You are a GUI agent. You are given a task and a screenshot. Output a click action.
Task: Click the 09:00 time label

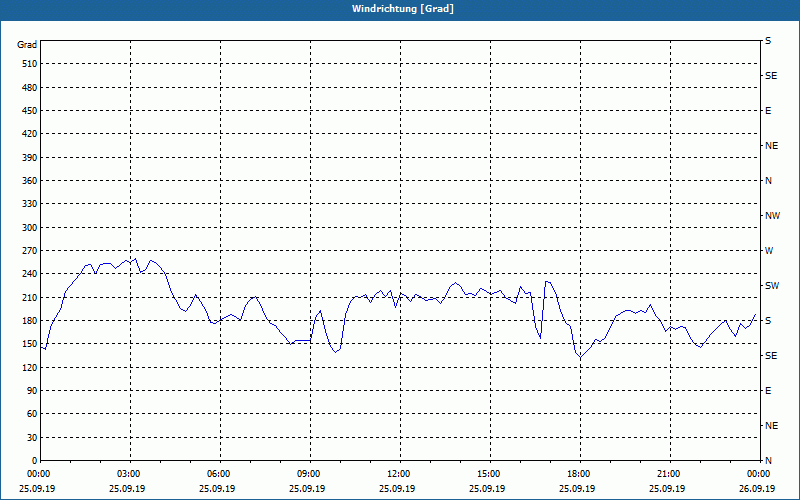(311, 473)
